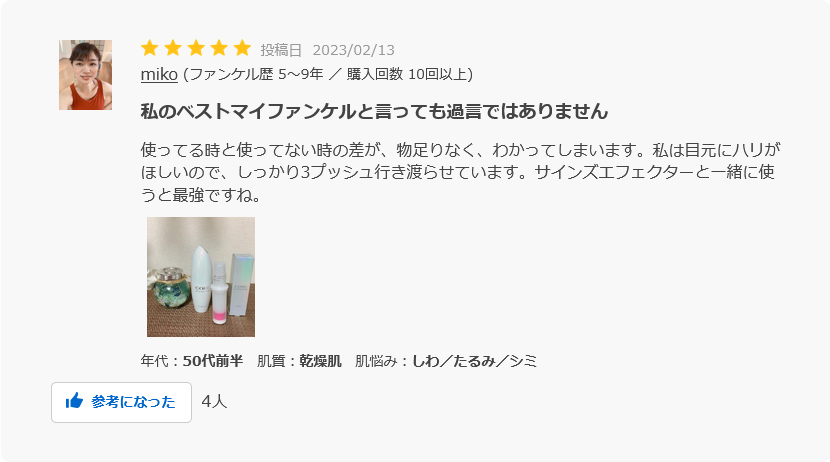Viewport: 830px width, 462px height.
Task: Click the second gold rating star
Action: pos(173,48)
